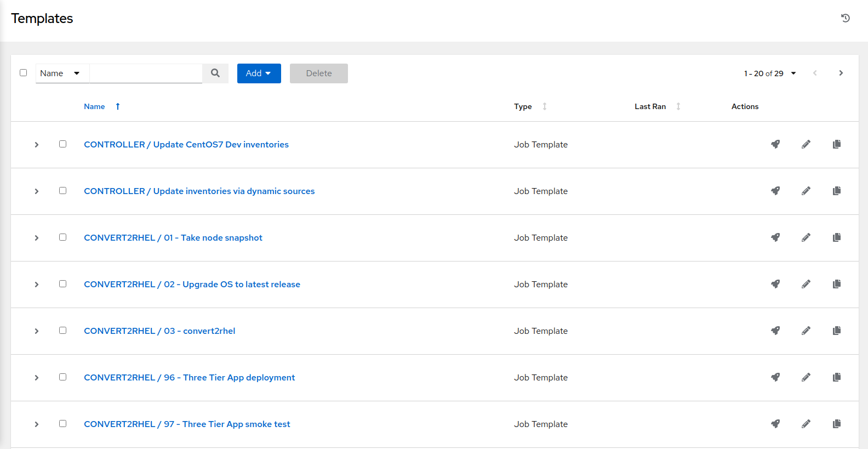
Task: Sort templates by Type column
Action: (530, 106)
